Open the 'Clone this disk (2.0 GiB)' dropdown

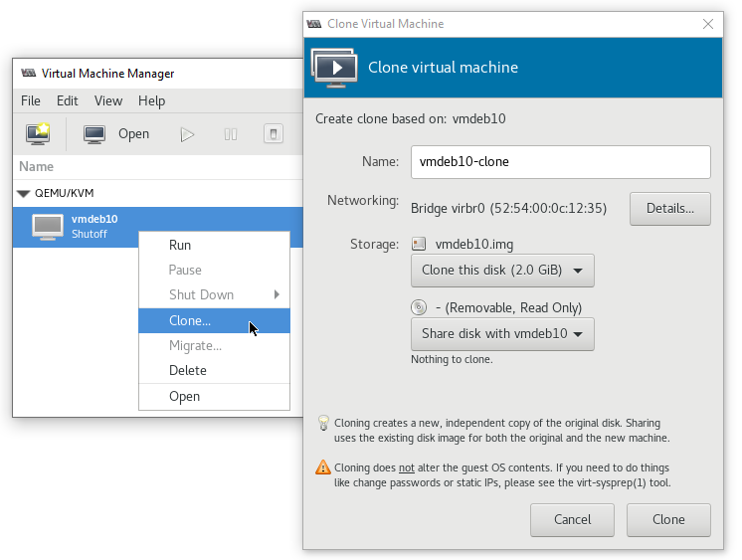click(x=502, y=271)
